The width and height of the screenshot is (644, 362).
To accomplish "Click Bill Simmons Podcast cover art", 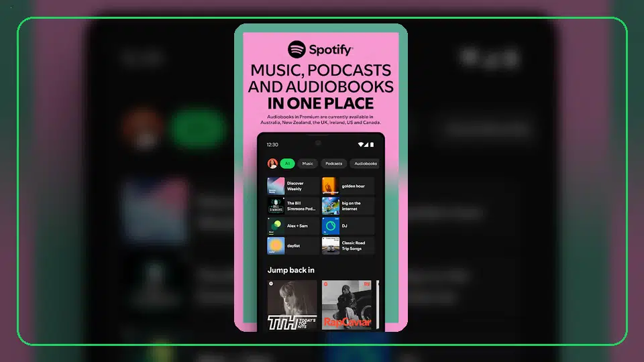I will pyautogui.click(x=276, y=206).
